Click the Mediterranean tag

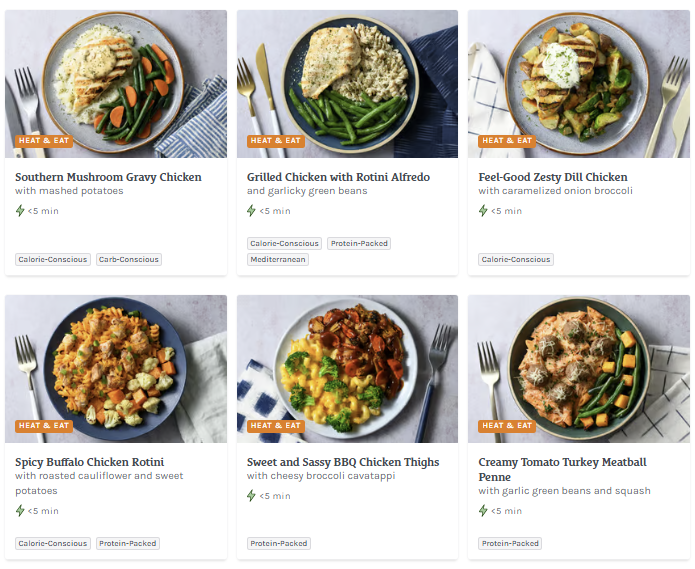(278, 259)
